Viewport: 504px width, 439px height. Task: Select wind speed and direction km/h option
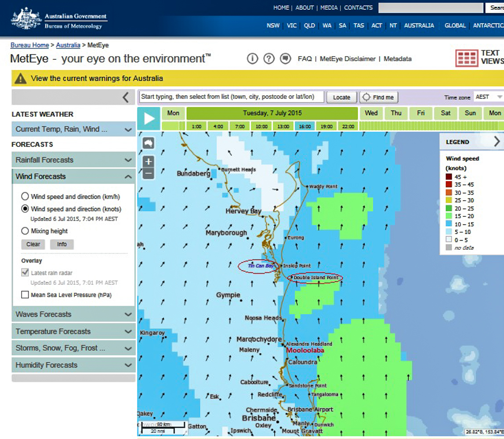coord(25,197)
